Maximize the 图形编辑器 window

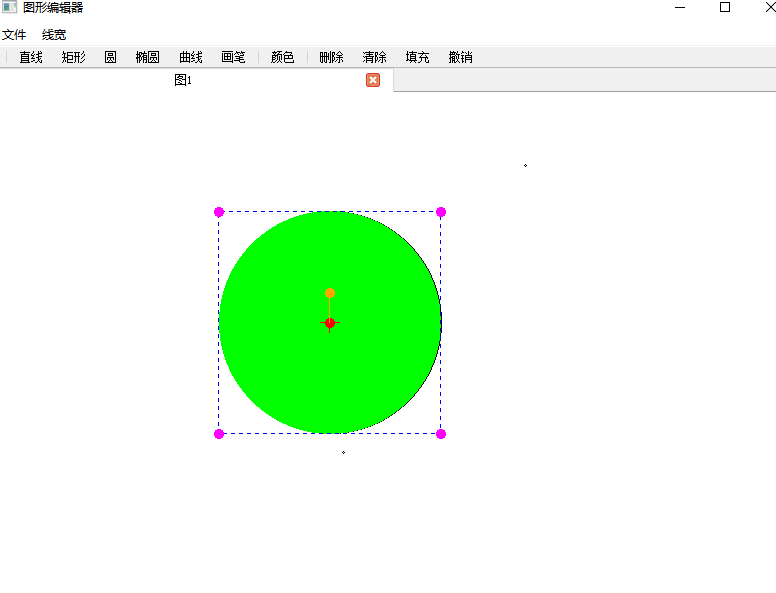(x=725, y=7)
